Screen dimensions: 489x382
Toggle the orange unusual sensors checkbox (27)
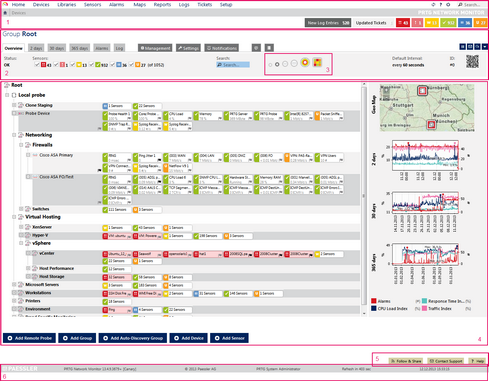click(131, 65)
